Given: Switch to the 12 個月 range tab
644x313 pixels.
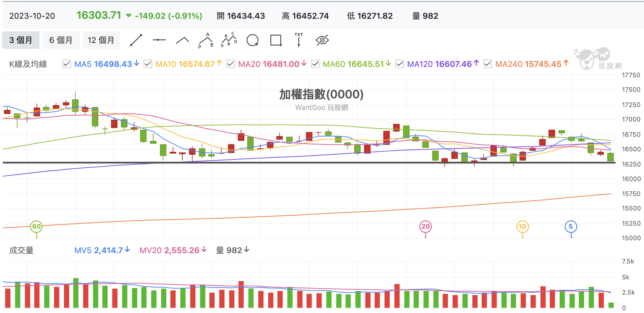Looking at the screenshot, I should [x=101, y=40].
